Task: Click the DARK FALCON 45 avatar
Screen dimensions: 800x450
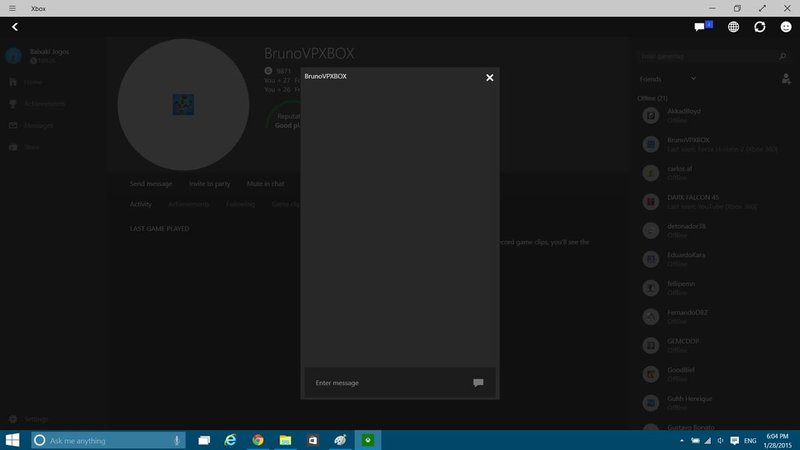Action: click(x=651, y=202)
